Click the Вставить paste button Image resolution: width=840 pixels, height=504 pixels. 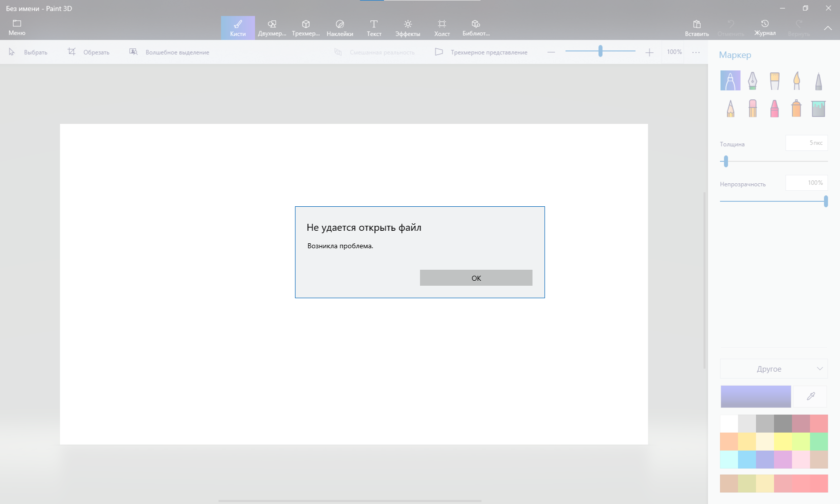point(697,28)
